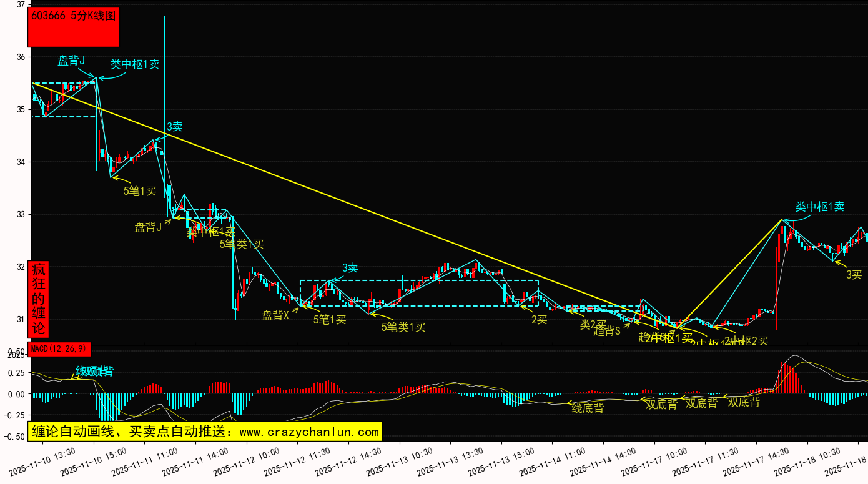This screenshot has height=484, width=868.
Task: Click the 趋背S divergence marker
Action: (606, 331)
